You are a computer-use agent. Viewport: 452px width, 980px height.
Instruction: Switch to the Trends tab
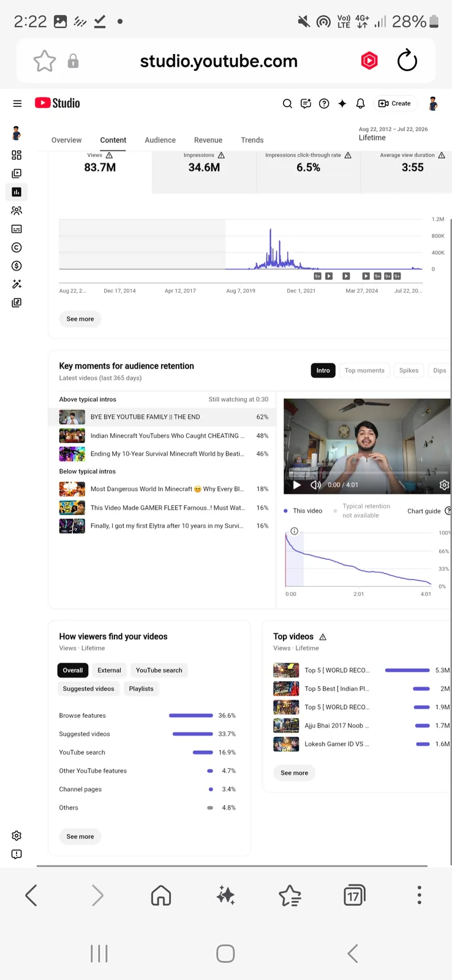coord(252,140)
